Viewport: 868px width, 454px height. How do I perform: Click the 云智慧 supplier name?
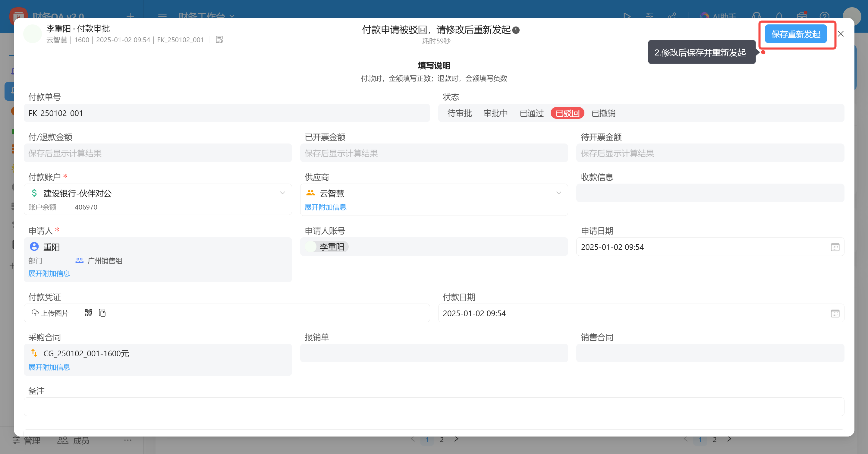(332, 194)
